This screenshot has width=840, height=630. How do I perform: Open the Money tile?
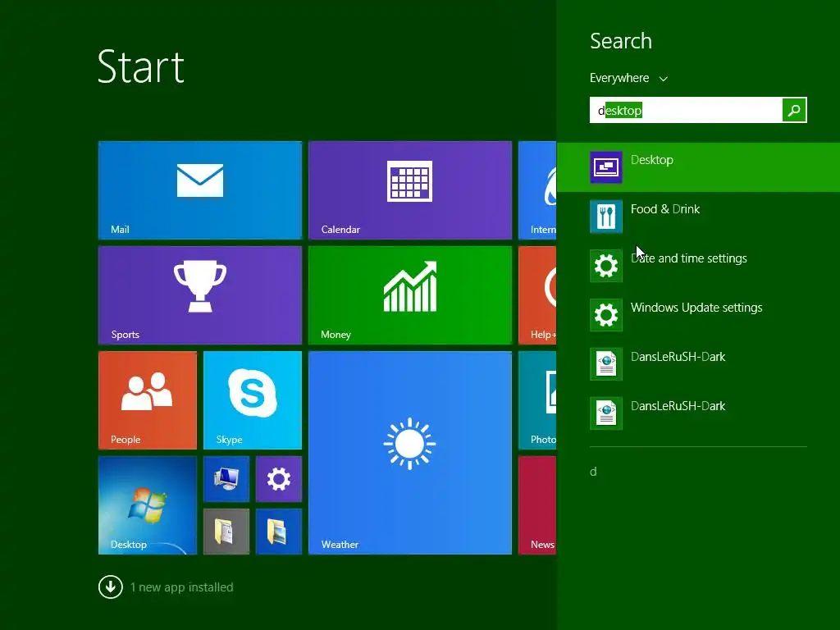(410, 295)
